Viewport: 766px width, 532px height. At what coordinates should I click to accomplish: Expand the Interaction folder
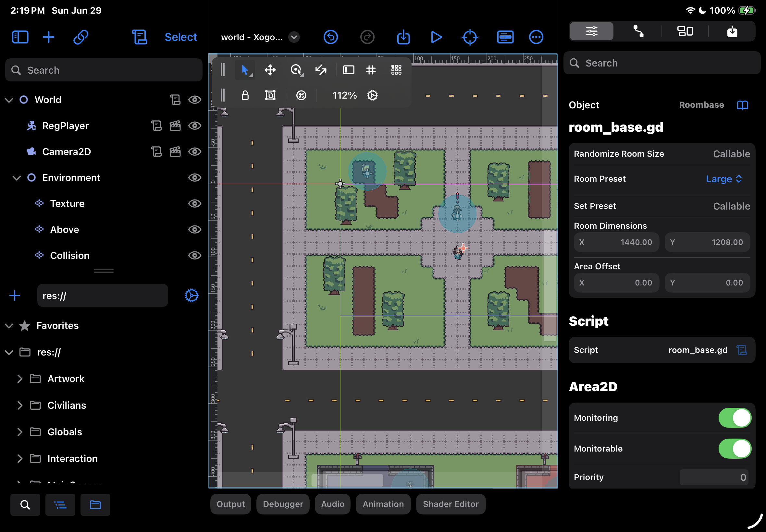coord(20,459)
